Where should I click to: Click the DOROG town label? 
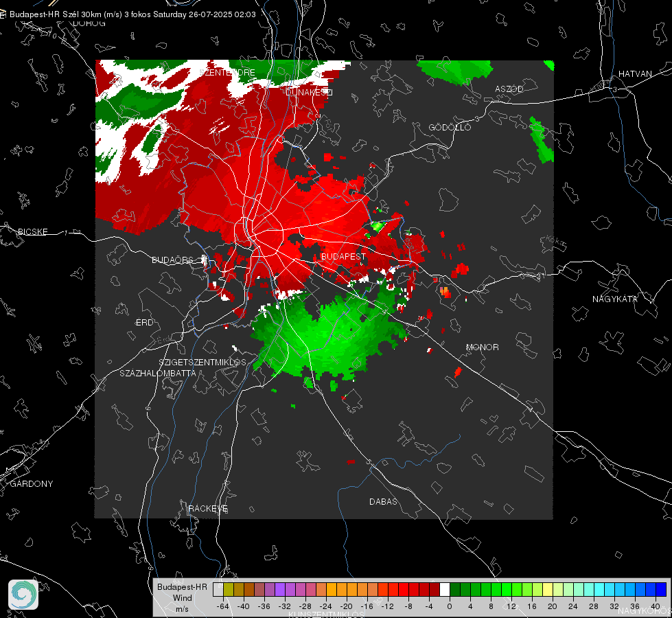[x=89, y=23]
